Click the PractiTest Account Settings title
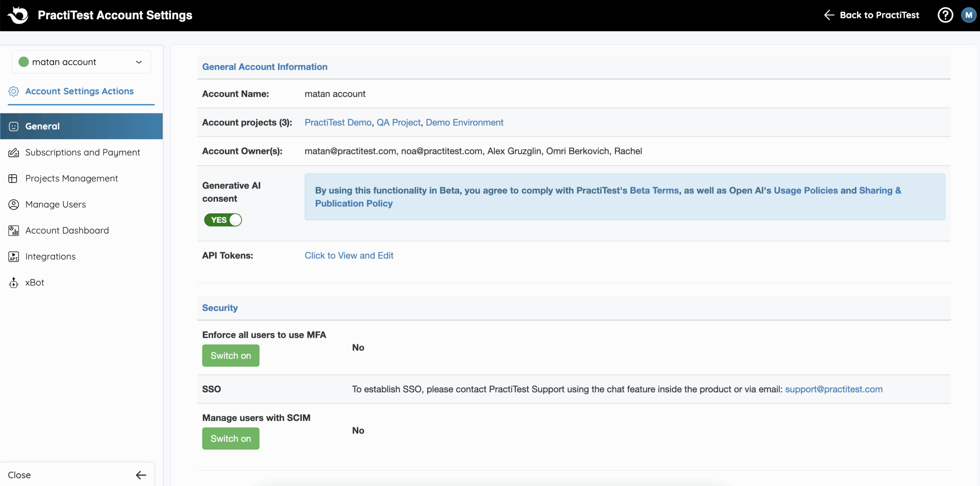 pos(115,15)
